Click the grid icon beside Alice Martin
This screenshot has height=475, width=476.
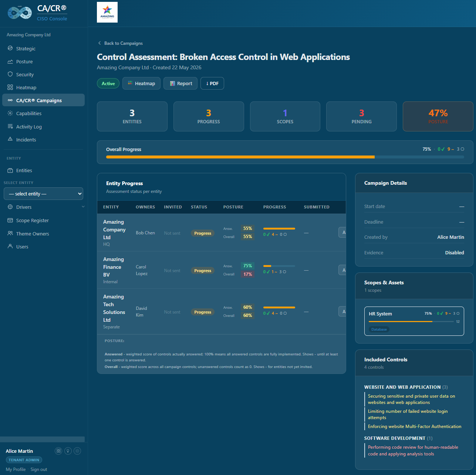[x=58, y=451]
